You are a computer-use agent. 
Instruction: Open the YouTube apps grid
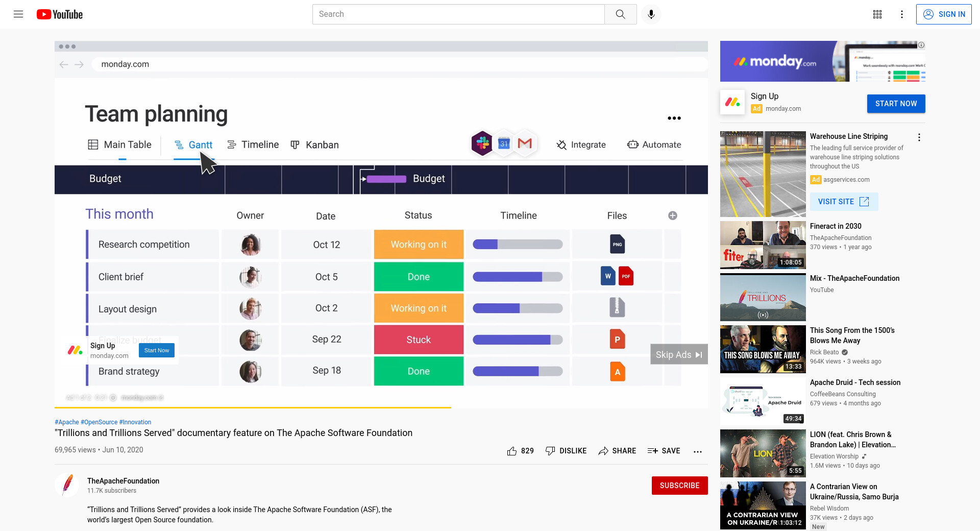point(877,14)
